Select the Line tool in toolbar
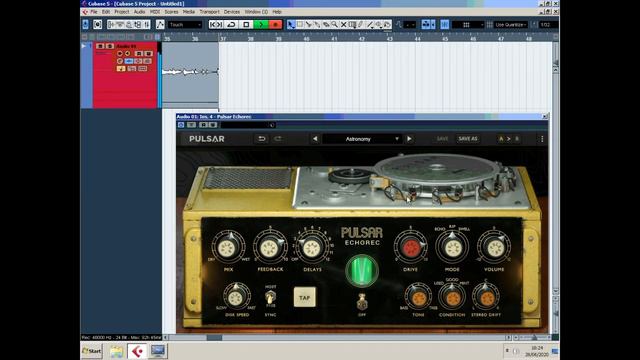 pyautogui.click(x=370, y=24)
